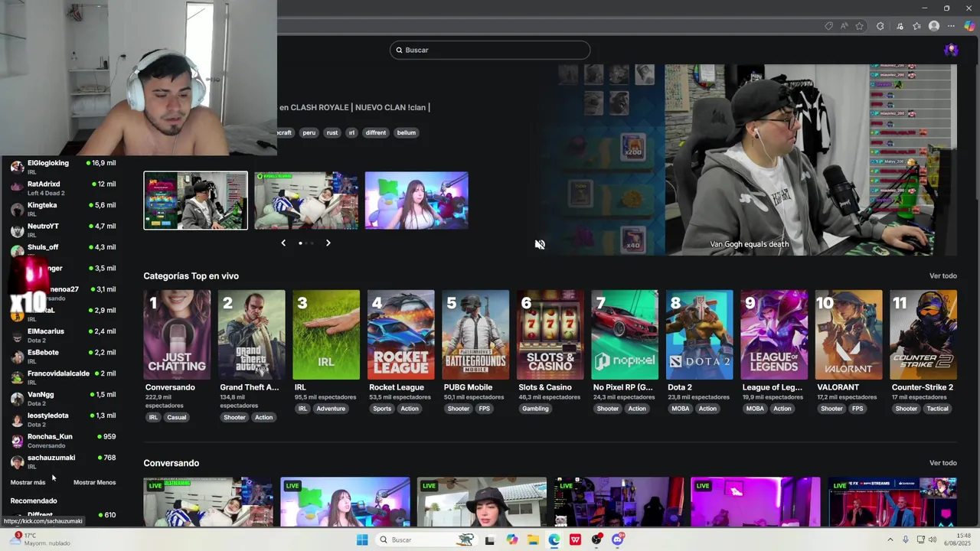Click VanNgg channel avatar in sidebar
This screenshot has width=980, height=551.
click(x=17, y=399)
